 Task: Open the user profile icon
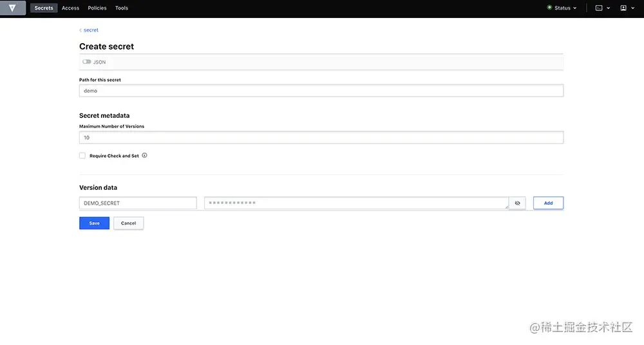click(x=623, y=8)
